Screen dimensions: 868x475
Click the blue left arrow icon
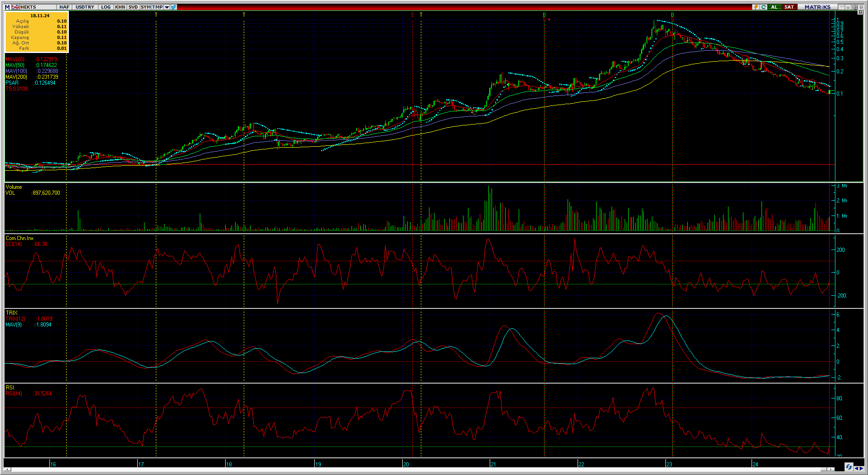click(x=856, y=468)
